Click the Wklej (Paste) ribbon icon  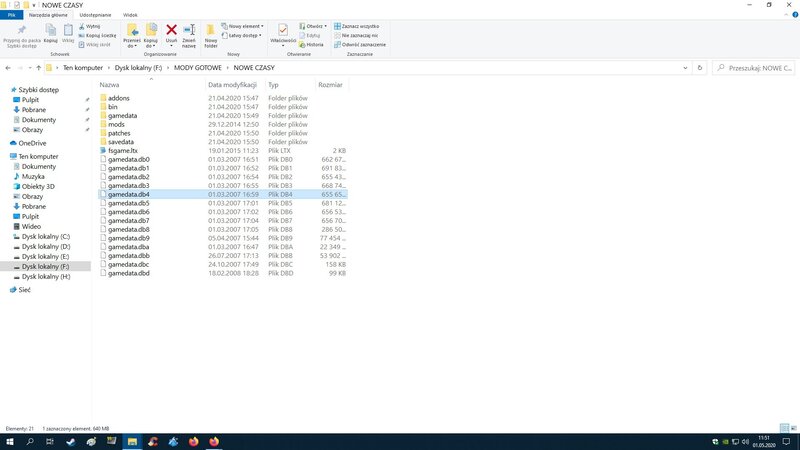click(68, 31)
